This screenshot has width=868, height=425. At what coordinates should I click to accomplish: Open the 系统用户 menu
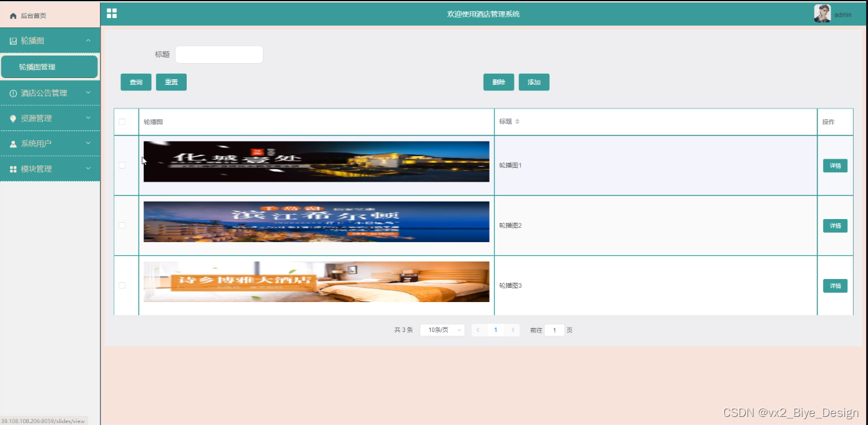(50, 144)
